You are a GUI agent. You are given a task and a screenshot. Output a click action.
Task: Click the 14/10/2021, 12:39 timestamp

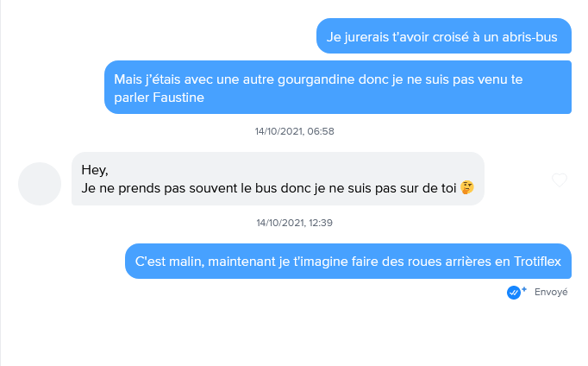(x=294, y=223)
